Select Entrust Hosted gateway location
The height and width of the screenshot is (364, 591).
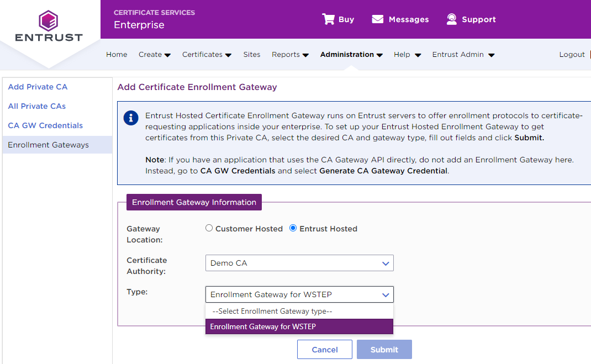(x=293, y=228)
